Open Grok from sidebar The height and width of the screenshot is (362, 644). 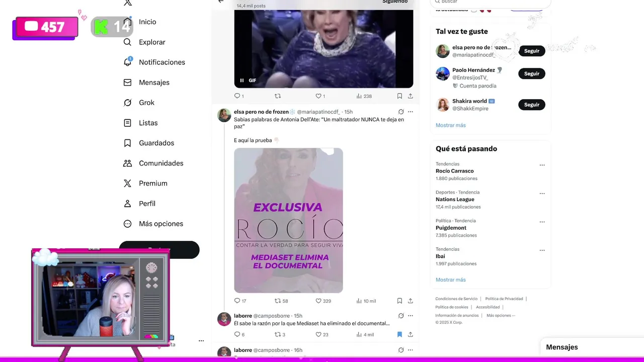(139, 103)
